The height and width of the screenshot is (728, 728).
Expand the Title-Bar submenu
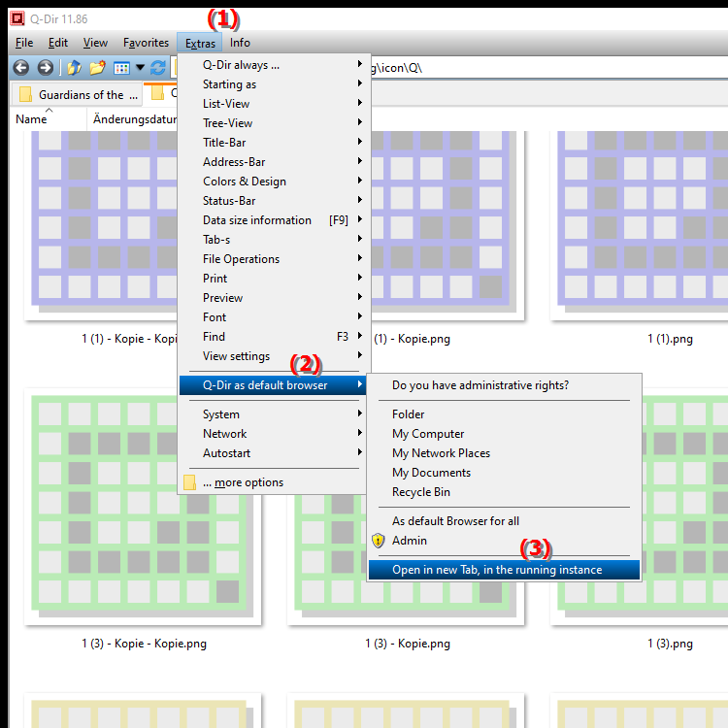tap(273, 143)
